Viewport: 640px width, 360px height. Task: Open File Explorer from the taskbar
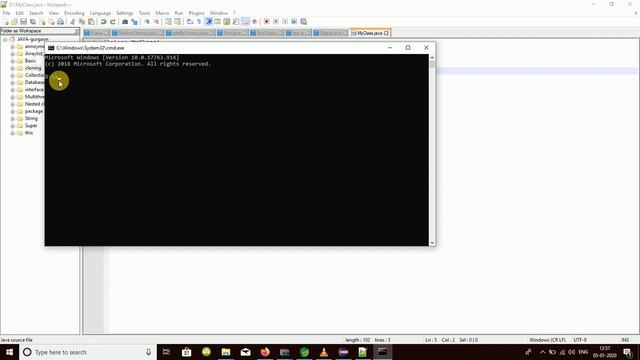pos(226,352)
